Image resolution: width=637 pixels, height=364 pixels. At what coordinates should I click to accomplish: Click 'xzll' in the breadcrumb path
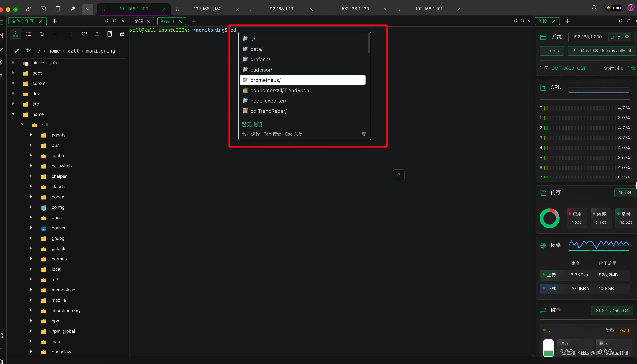tap(73, 51)
